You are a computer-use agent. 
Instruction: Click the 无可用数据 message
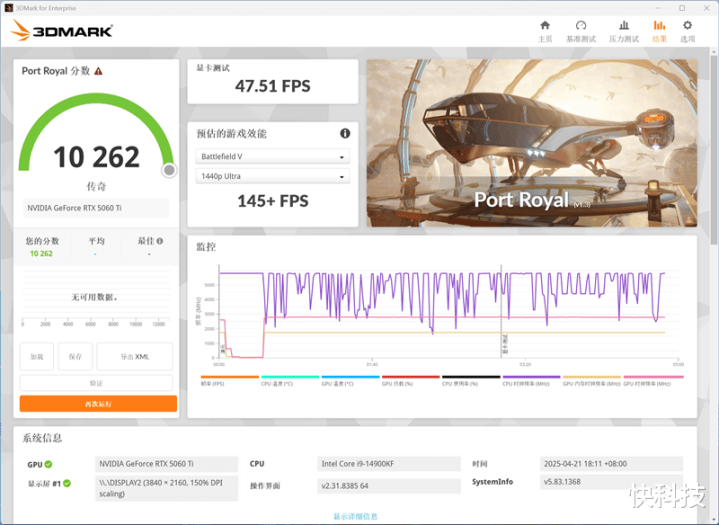point(94,297)
